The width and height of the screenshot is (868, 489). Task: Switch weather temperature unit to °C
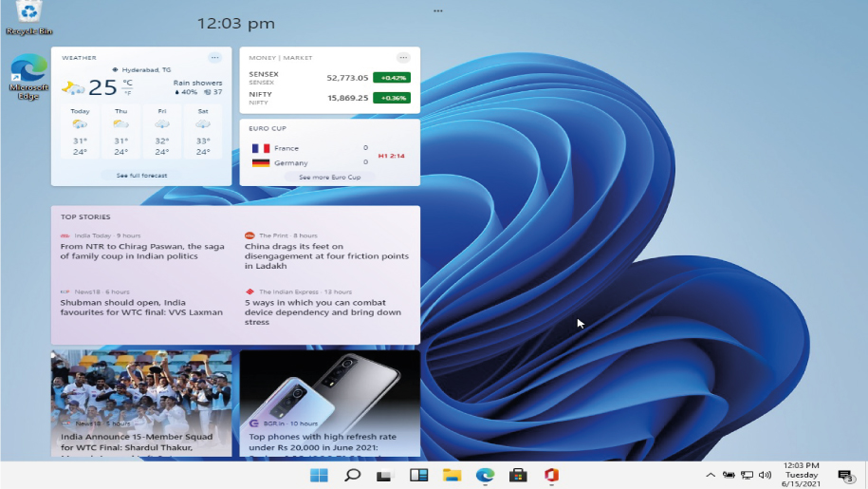tap(127, 84)
